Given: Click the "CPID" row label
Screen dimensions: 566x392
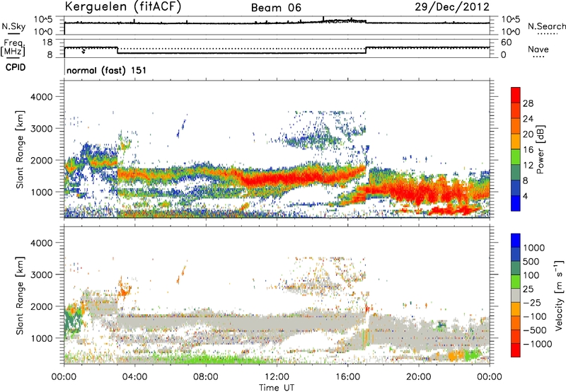Looking at the screenshot, I should [x=16, y=67].
